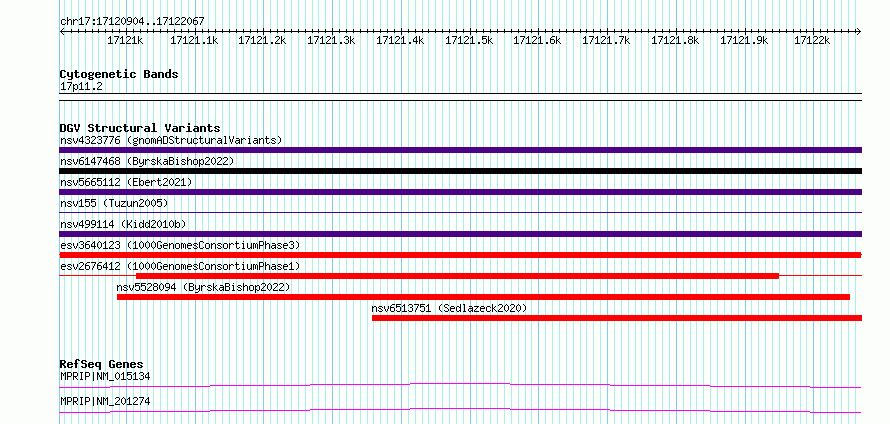This screenshot has width=890, height=424.
Task: Click the thin purple line under nsv155
Action: click(460, 213)
